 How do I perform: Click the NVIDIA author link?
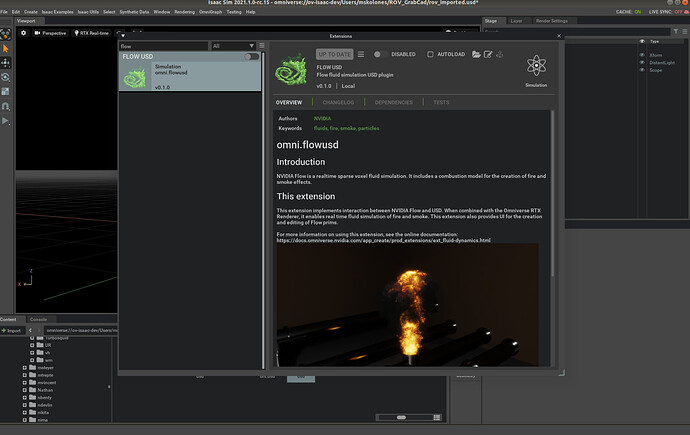[322, 118]
